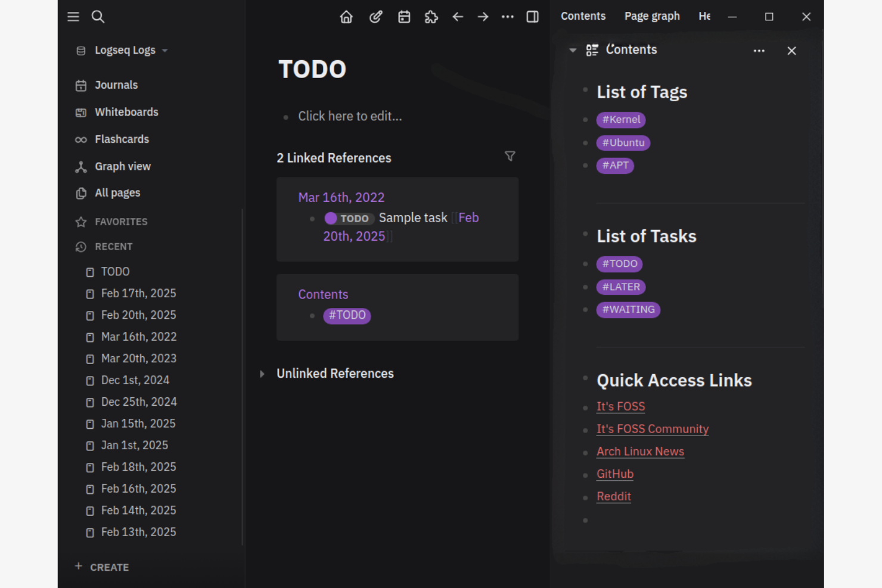This screenshot has height=588, width=882.
Task: Open the search magnifier icon
Action: (x=98, y=17)
